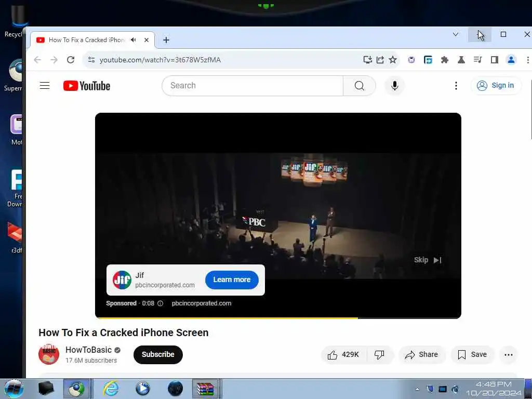The height and width of the screenshot is (399, 532).
Task: Show hidden system tray icons
Action: pos(417,389)
